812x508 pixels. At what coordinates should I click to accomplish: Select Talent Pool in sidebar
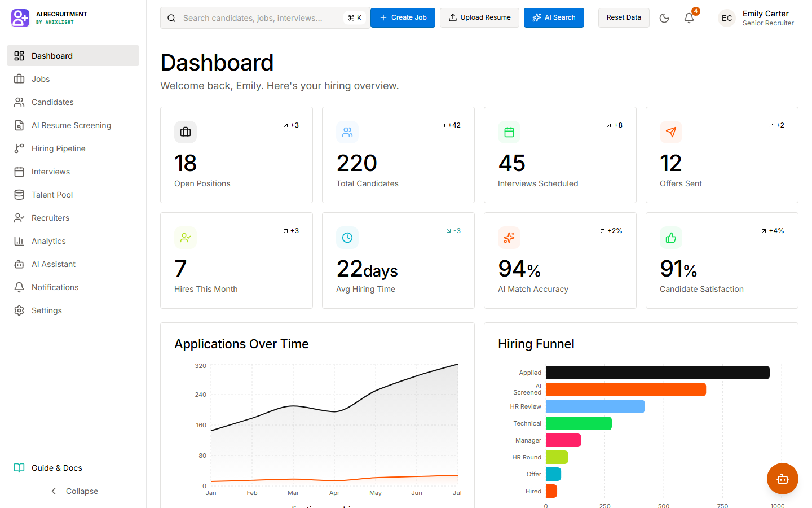tap(73, 195)
